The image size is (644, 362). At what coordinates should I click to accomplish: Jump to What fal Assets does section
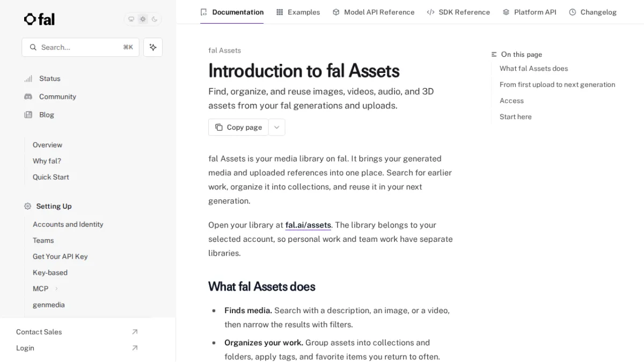click(533, 69)
